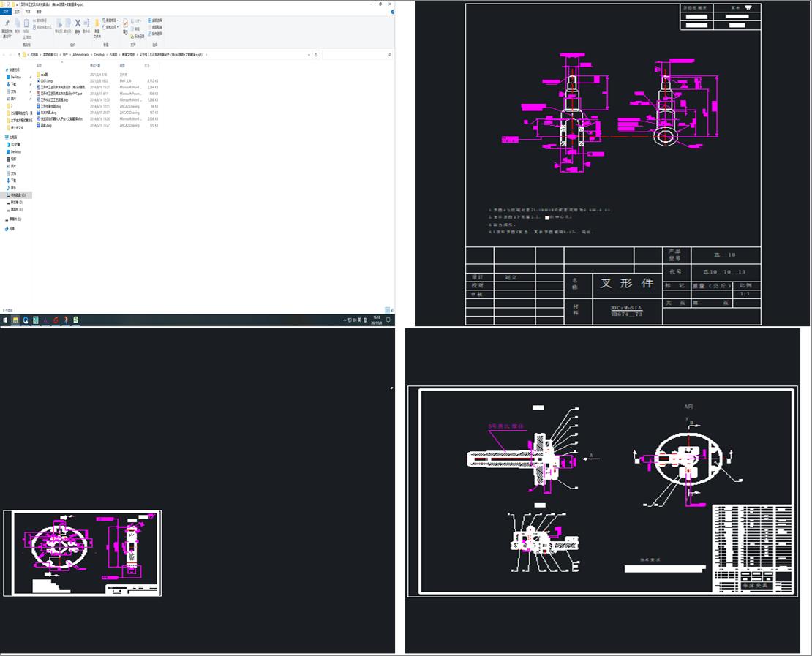
Task: Click the Paste icon in ribbon
Action: (x=26, y=24)
